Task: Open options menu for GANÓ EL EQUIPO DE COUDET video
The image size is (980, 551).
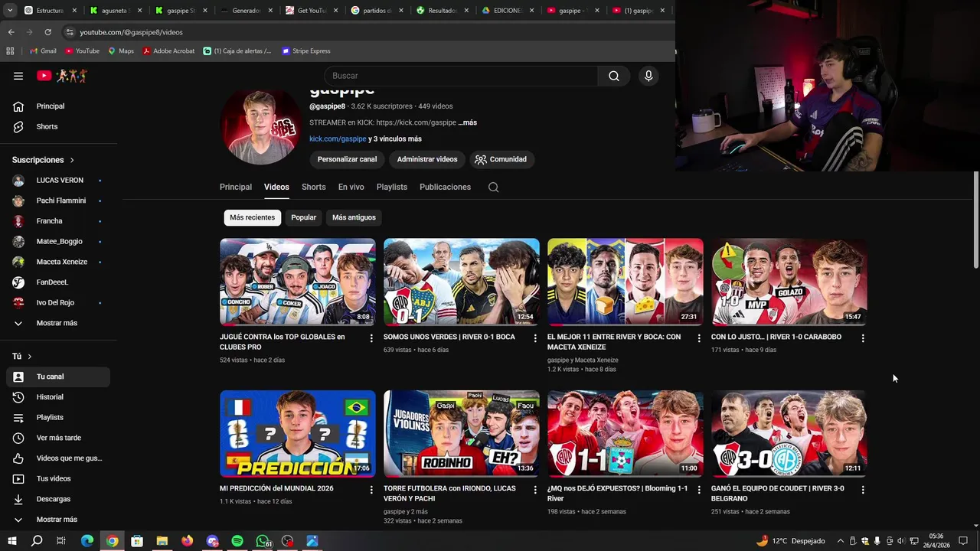Action: pyautogui.click(x=863, y=490)
